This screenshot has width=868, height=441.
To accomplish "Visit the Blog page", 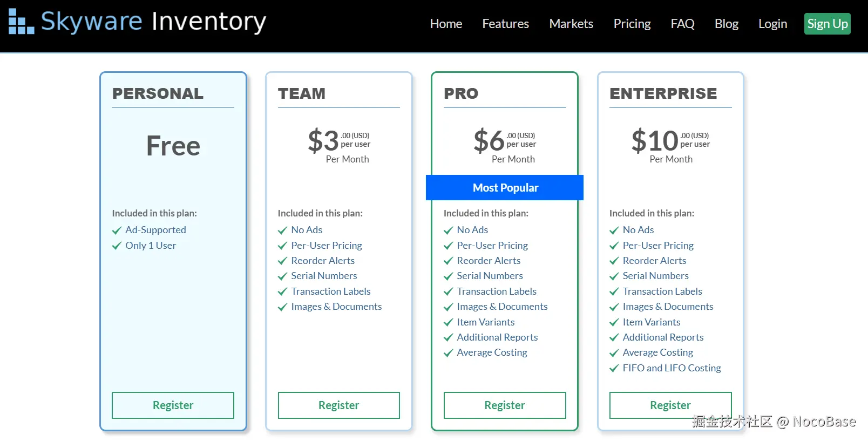I will point(726,24).
